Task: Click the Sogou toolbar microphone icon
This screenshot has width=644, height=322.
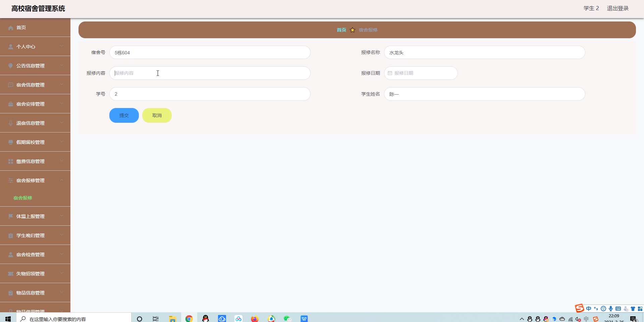Action: (611, 309)
